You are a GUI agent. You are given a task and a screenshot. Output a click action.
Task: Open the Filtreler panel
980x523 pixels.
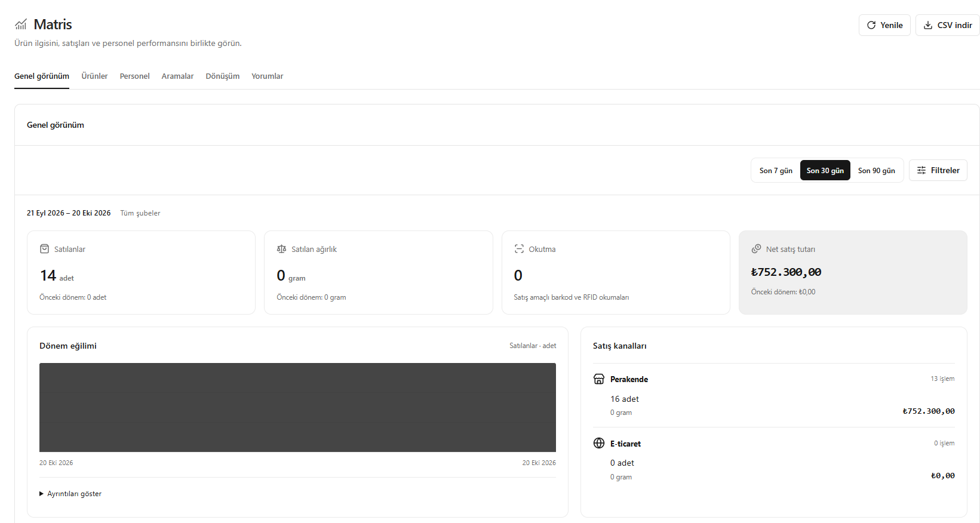(938, 170)
